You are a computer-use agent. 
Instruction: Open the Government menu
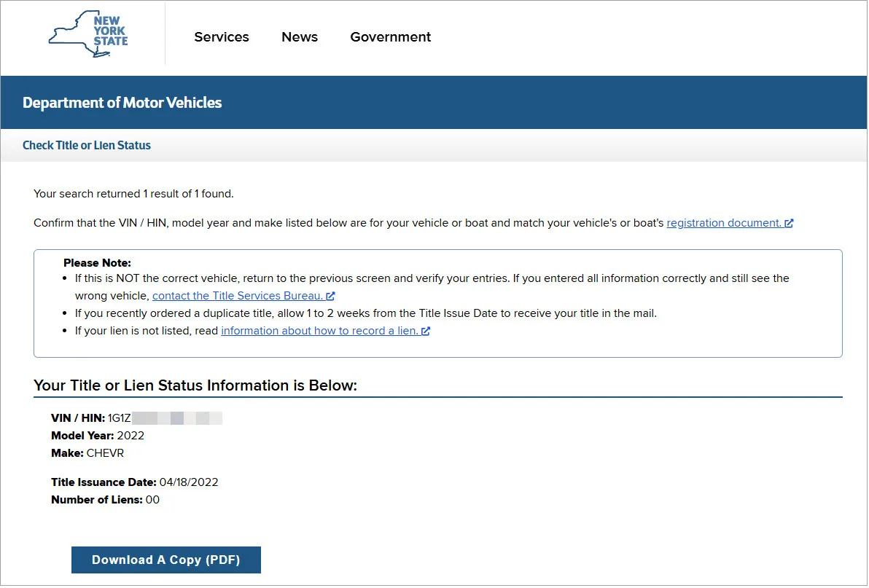391,36
